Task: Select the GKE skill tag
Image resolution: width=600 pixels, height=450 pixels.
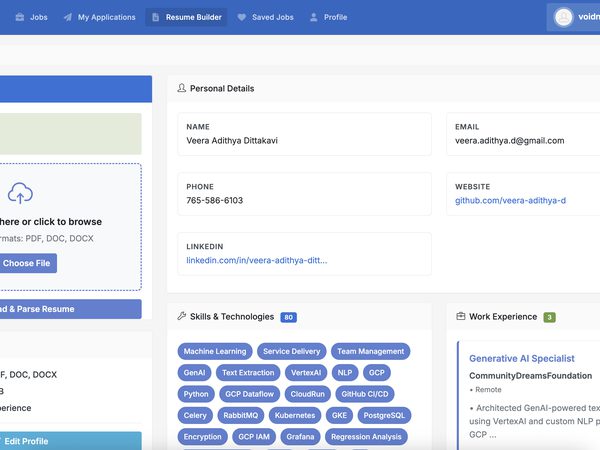Action: pos(339,416)
